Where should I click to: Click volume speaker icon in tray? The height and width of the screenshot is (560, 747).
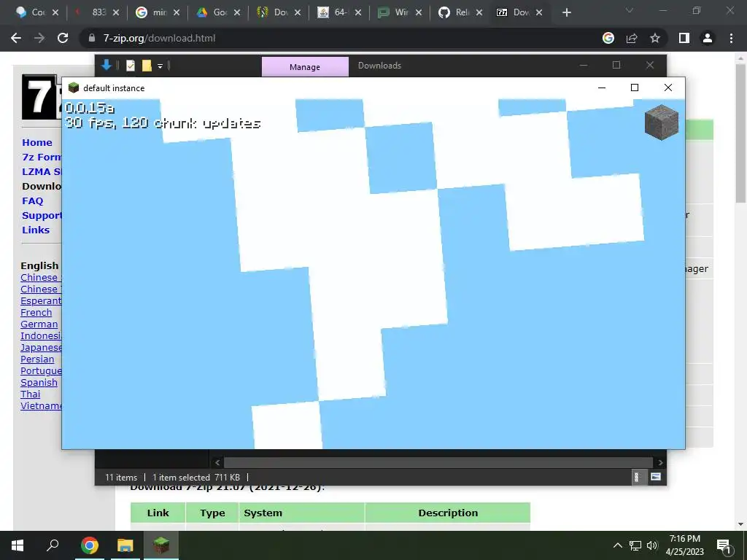coord(652,545)
